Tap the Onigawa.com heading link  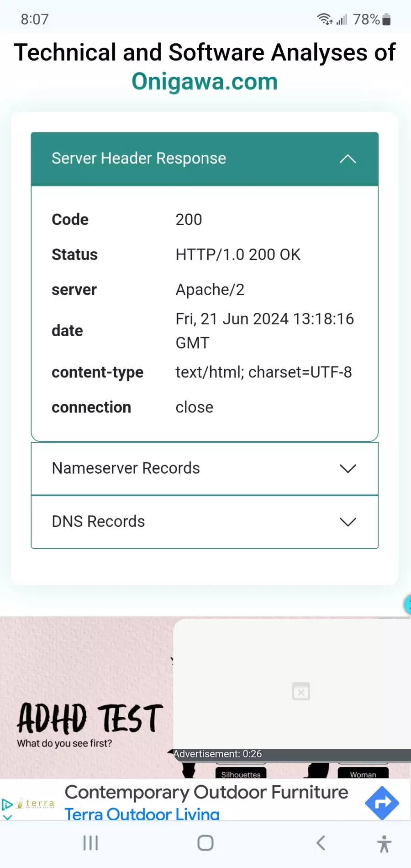pyautogui.click(x=205, y=82)
